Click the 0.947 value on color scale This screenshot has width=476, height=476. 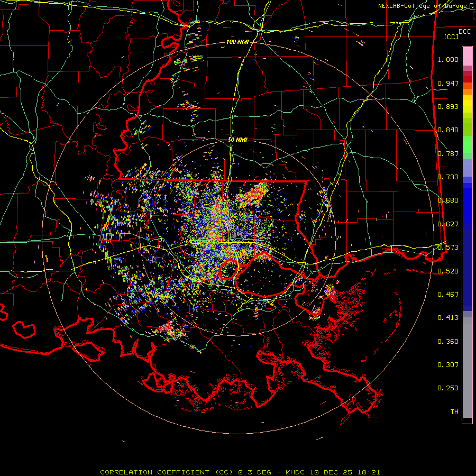448,83
